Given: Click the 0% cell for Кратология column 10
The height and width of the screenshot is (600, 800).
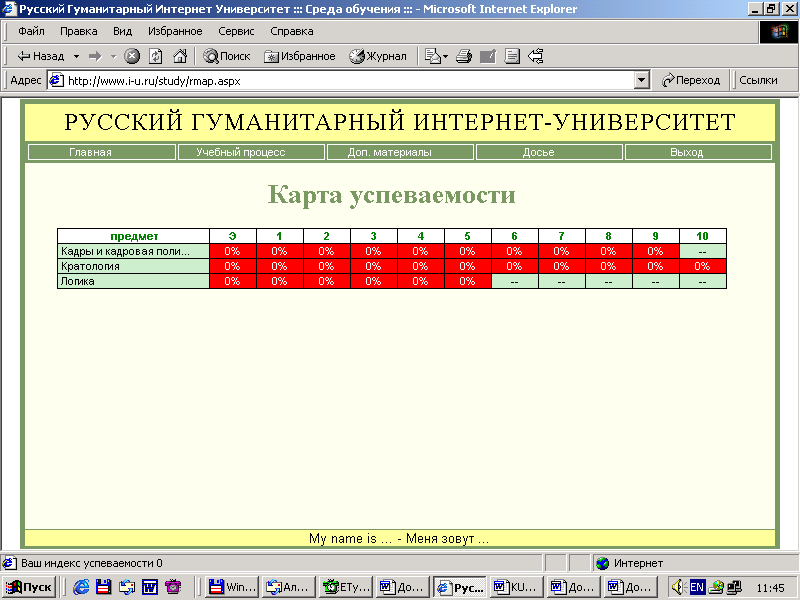Looking at the screenshot, I should pyautogui.click(x=703, y=266).
